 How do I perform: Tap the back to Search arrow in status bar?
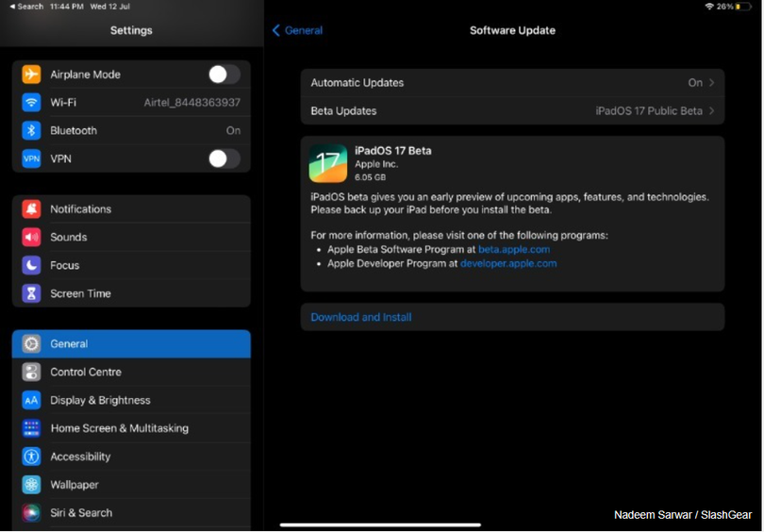pyautogui.click(x=12, y=7)
